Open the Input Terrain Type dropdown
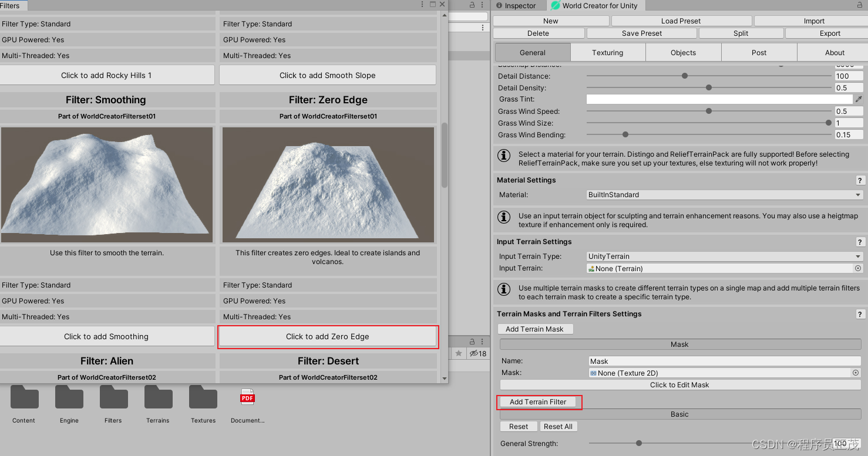Image resolution: width=868 pixels, height=456 pixels. coord(724,256)
